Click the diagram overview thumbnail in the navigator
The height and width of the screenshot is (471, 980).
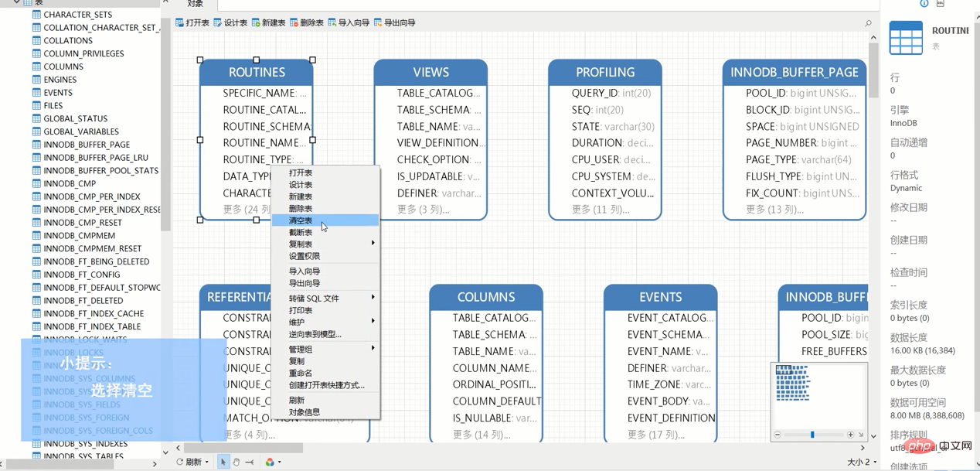(793, 382)
